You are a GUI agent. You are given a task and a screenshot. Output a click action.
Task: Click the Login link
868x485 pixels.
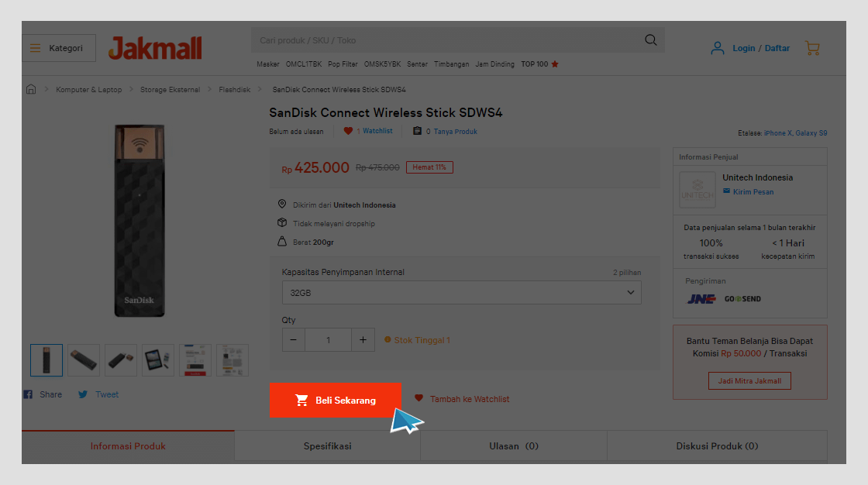743,48
